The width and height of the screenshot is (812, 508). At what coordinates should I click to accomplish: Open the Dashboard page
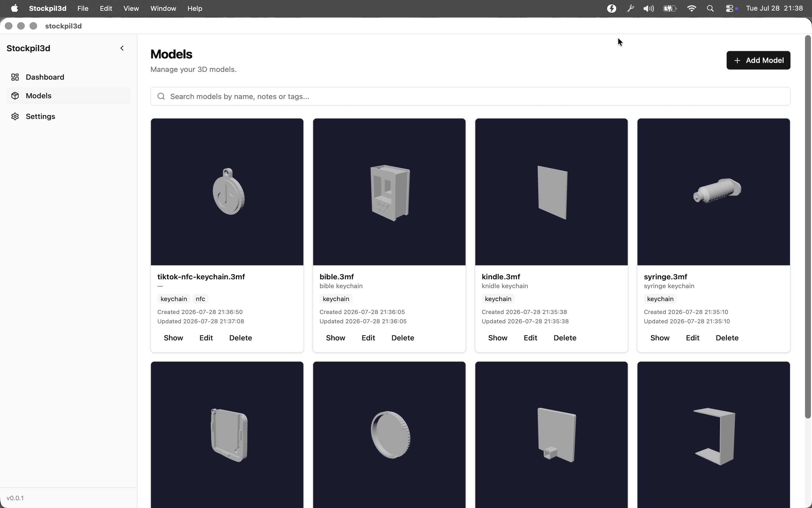pos(69,77)
